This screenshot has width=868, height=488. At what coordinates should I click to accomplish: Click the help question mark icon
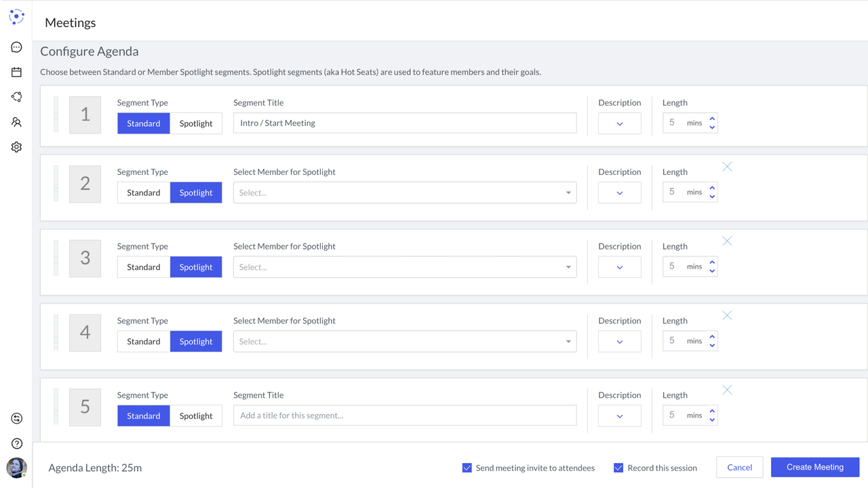click(16, 443)
